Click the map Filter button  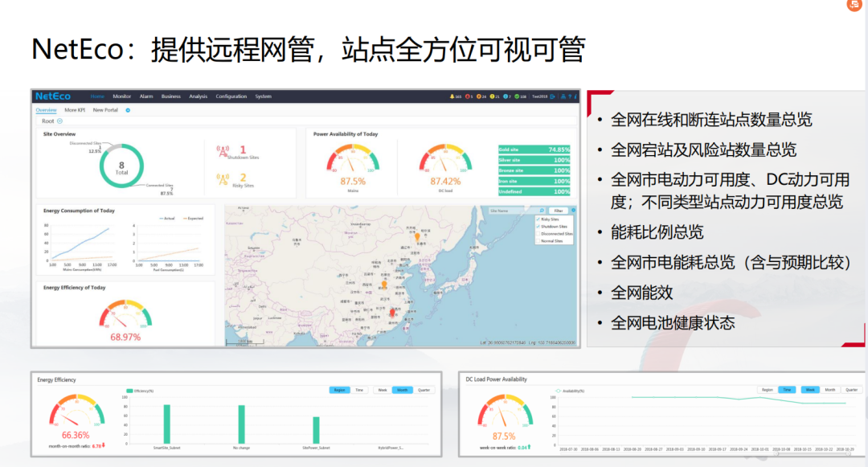[559, 211]
